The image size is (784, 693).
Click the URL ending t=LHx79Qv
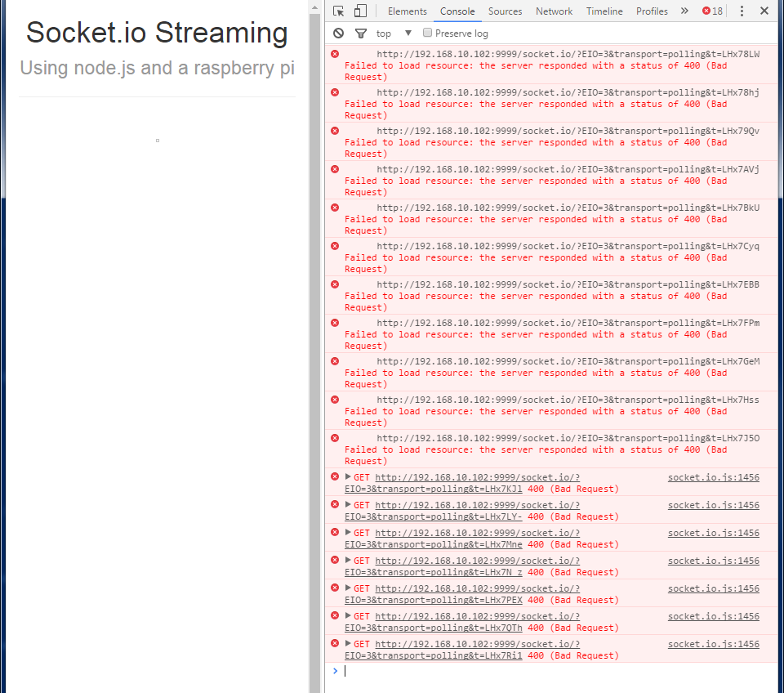(x=568, y=131)
